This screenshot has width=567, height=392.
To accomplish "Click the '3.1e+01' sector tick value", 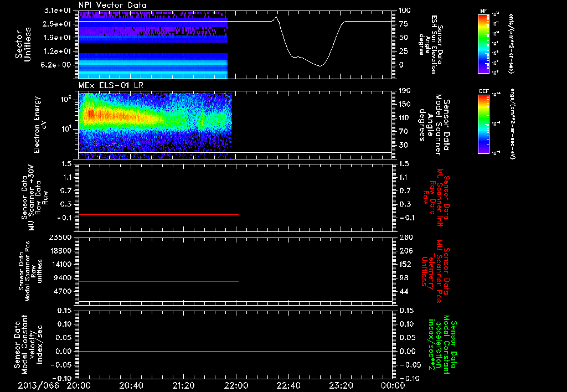I will point(58,11).
